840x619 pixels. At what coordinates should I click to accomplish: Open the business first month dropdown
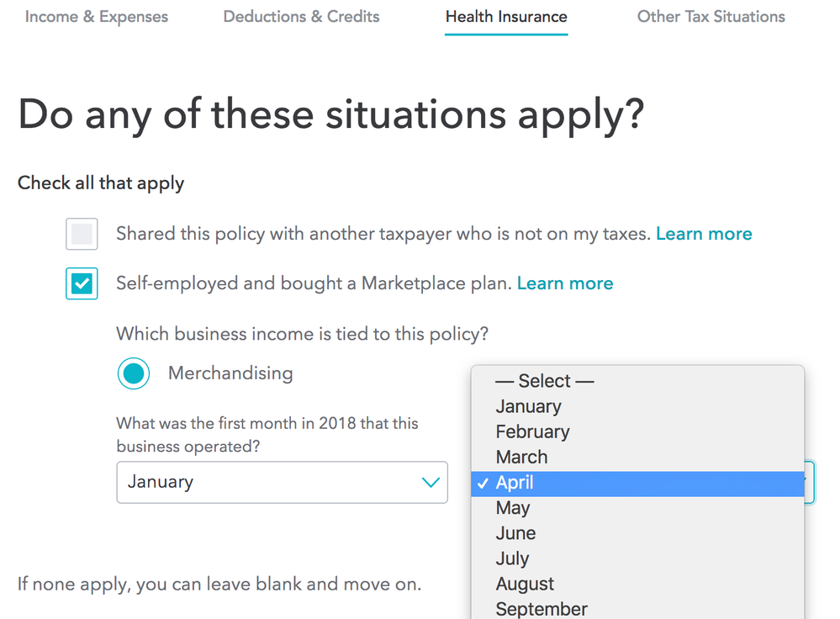tap(282, 482)
